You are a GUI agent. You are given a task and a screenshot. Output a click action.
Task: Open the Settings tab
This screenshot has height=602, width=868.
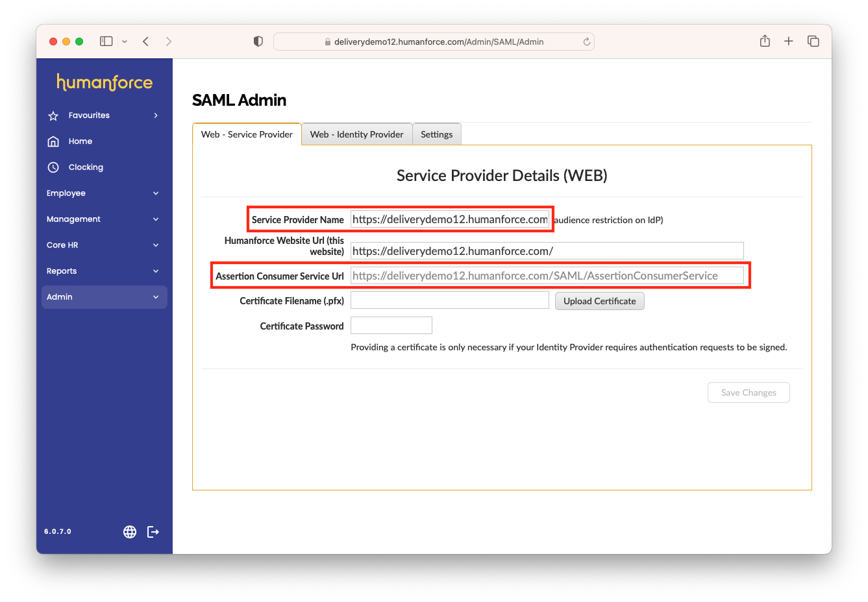pyautogui.click(x=436, y=134)
